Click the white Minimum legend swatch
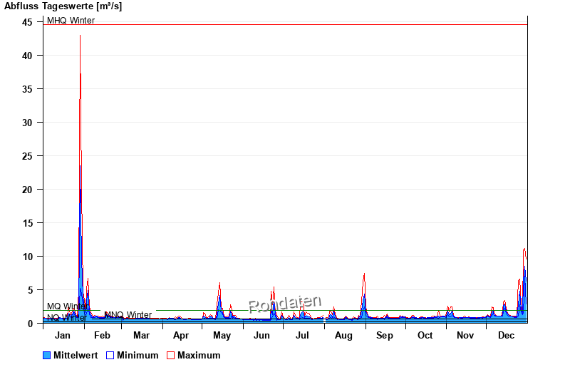Viewport: 570px width, 392px height. tap(110, 356)
